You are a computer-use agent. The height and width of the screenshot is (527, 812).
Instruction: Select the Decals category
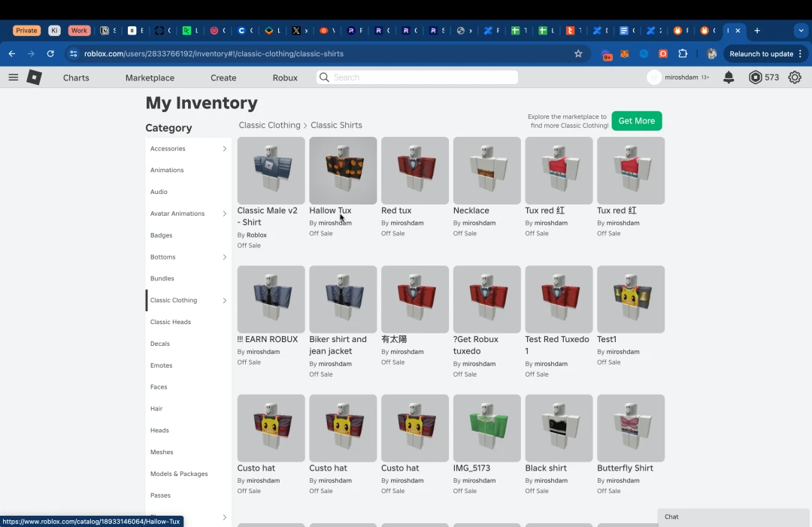tap(159, 344)
